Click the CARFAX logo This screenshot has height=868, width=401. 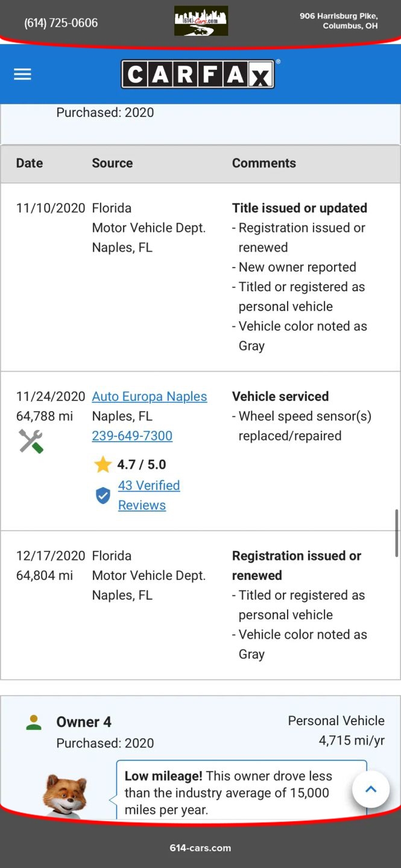pyautogui.click(x=198, y=75)
